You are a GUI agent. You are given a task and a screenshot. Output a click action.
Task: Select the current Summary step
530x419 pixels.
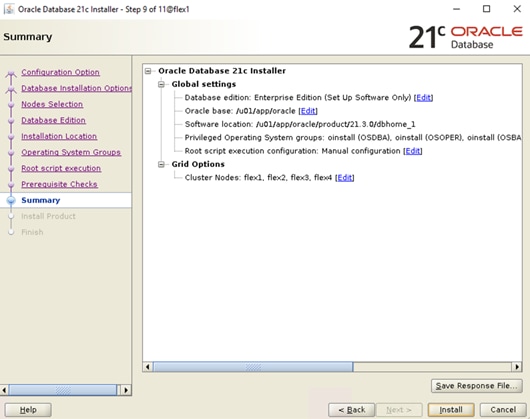[x=41, y=200]
